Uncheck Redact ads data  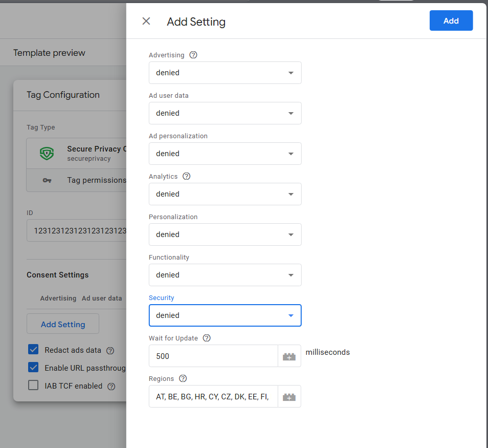tap(33, 350)
